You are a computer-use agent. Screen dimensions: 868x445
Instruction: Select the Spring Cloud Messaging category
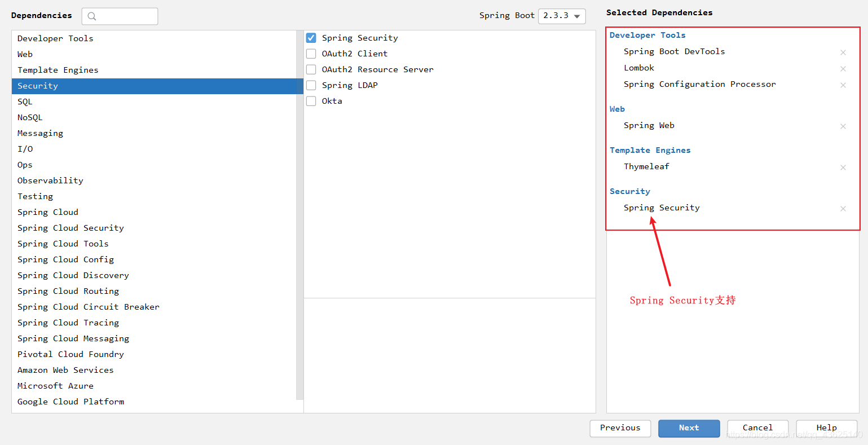[154, 338]
